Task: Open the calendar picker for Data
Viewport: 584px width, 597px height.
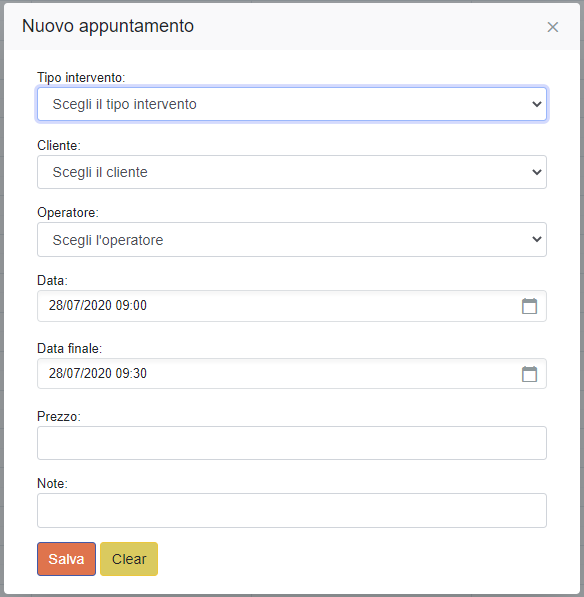Action: 529,306
